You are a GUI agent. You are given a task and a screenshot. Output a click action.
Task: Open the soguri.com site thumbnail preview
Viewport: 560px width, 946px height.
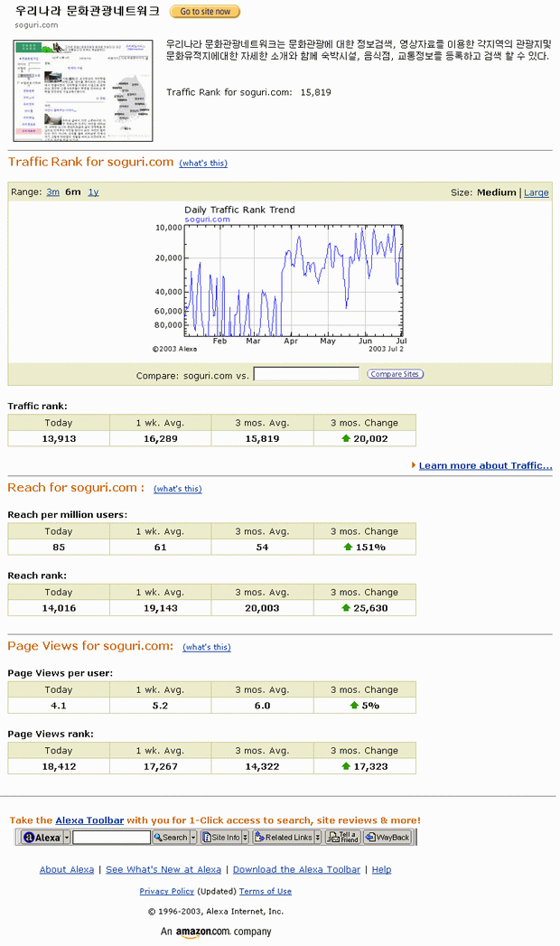(x=83, y=90)
